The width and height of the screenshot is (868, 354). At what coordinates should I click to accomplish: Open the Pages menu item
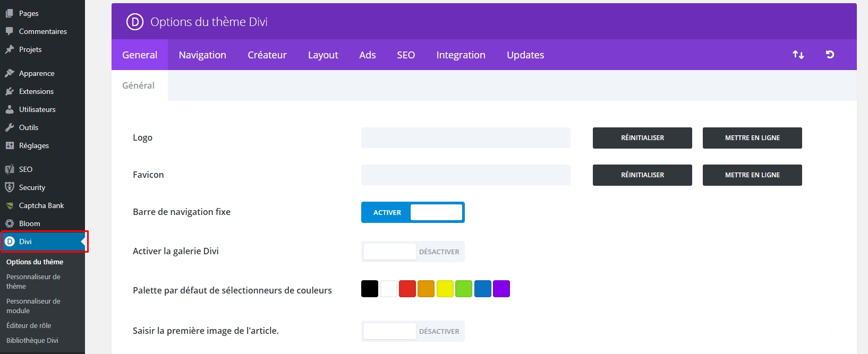[42, 13]
